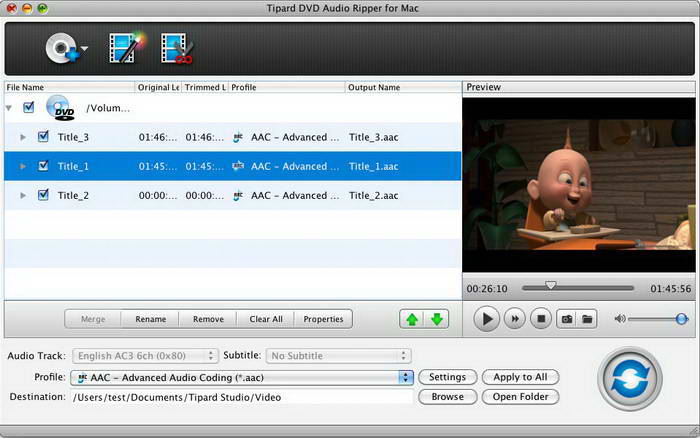This screenshot has width=700, height=438.
Task: Expand the Title_3 disclosure triangle
Action: coord(24,137)
